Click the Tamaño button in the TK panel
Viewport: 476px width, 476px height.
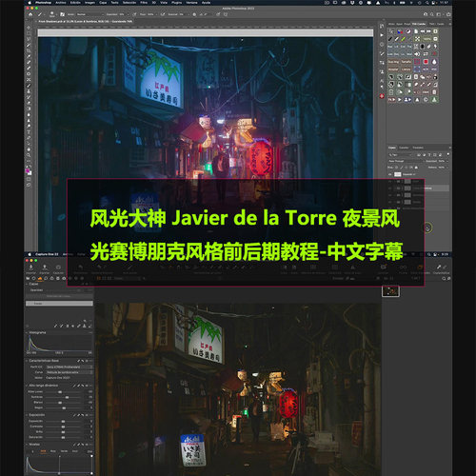click(x=407, y=62)
